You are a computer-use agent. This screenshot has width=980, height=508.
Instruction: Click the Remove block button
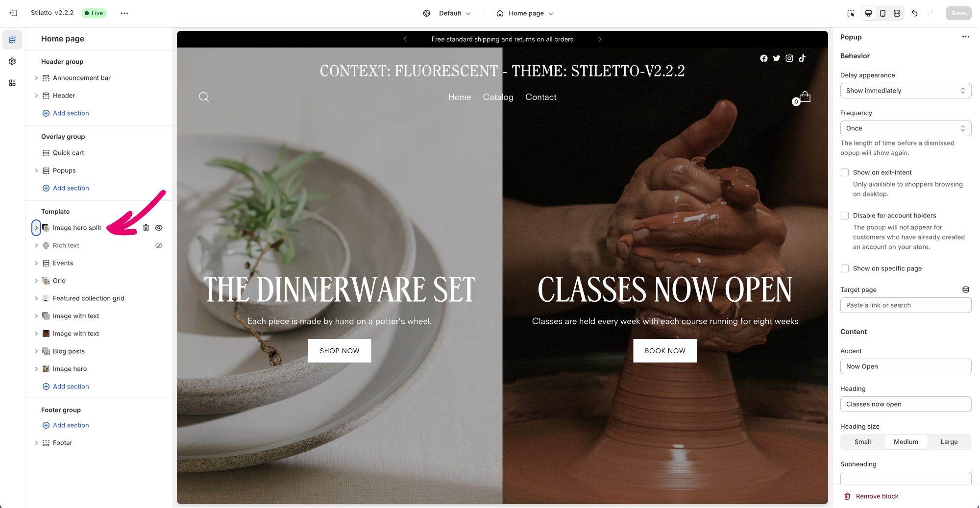tap(871, 496)
